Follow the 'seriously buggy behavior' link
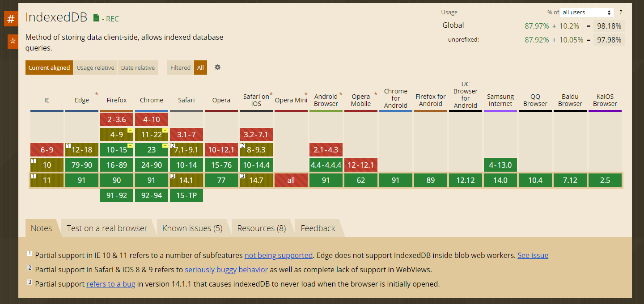Viewport: 644px width, 304px height. pos(226,270)
